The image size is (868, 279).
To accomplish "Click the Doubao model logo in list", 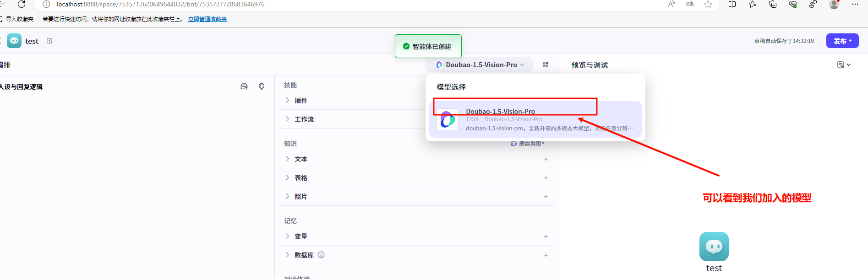I will [x=448, y=119].
